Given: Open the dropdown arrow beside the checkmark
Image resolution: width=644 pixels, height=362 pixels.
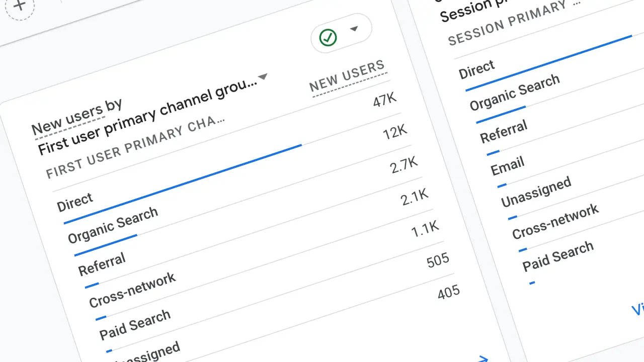Looking at the screenshot, I should tap(354, 29).
